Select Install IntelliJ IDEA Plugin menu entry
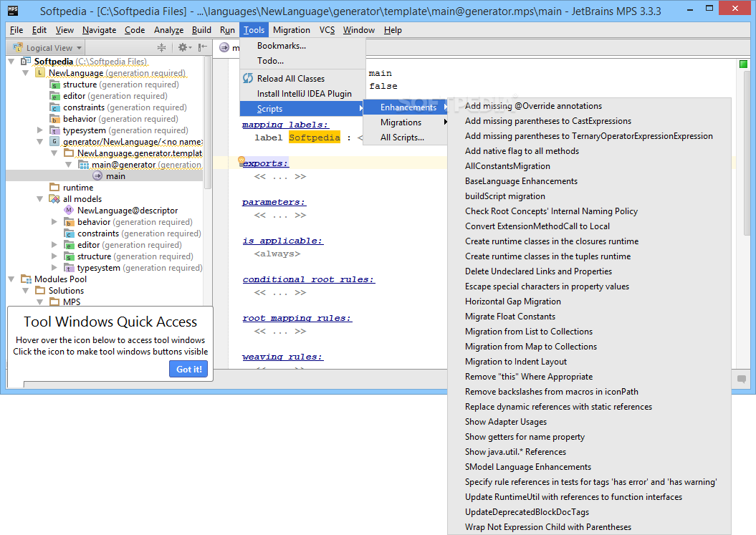The image size is (756, 535). click(302, 94)
